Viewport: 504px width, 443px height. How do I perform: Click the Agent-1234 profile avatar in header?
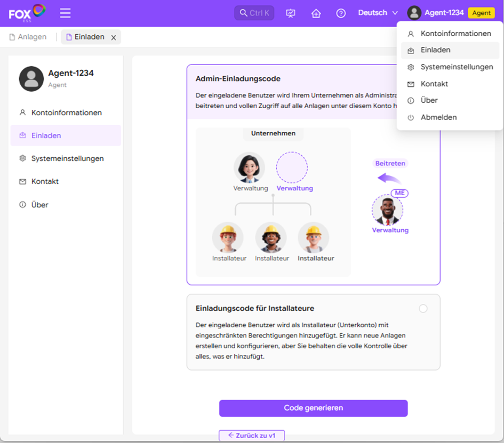(414, 13)
